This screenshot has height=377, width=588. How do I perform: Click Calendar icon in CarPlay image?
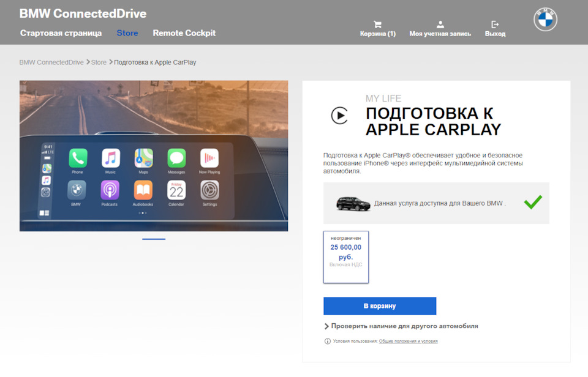point(176,190)
